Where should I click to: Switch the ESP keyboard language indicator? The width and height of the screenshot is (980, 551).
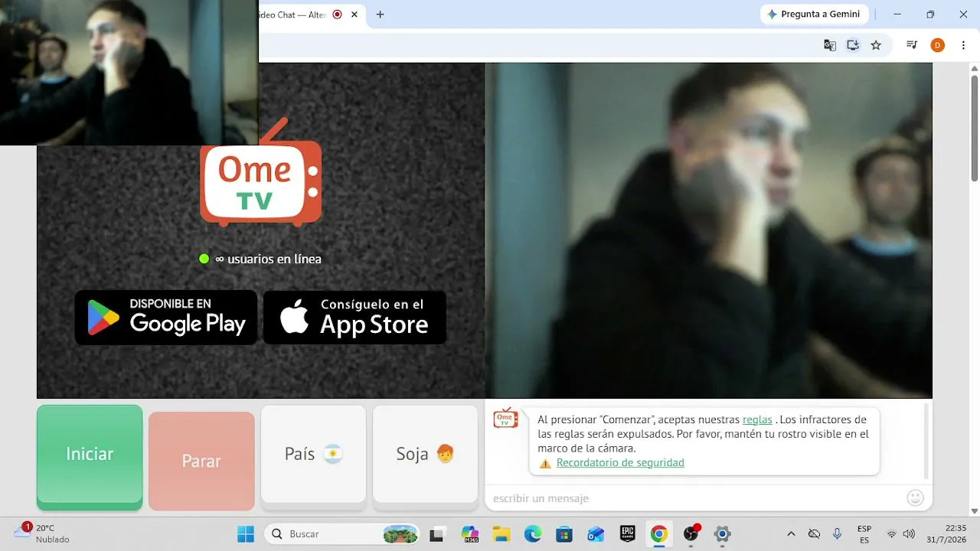[864, 533]
